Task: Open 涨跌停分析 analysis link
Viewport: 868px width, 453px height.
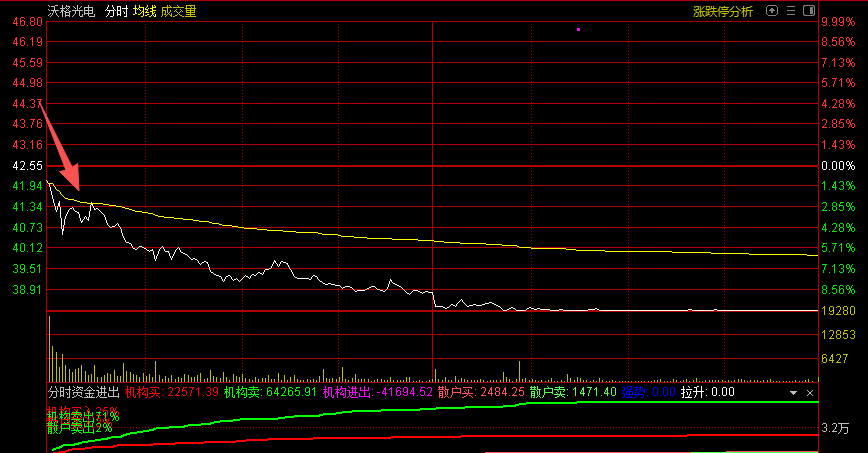Action: pos(722,11)
